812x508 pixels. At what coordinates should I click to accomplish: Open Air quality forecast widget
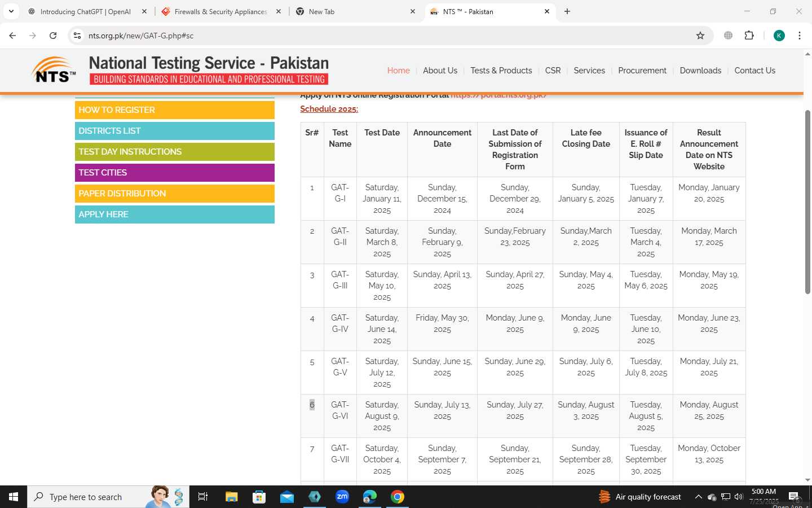coord(639,497)
